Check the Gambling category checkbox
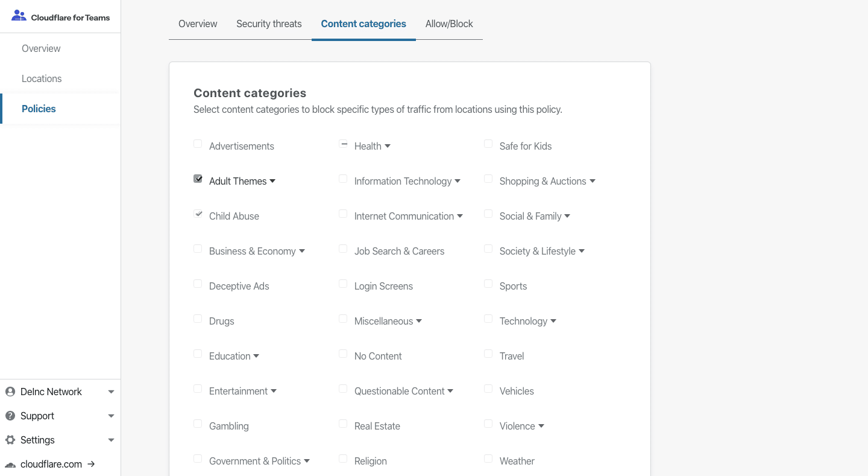This screenshot has height=476, width=868. pos(198,424)
